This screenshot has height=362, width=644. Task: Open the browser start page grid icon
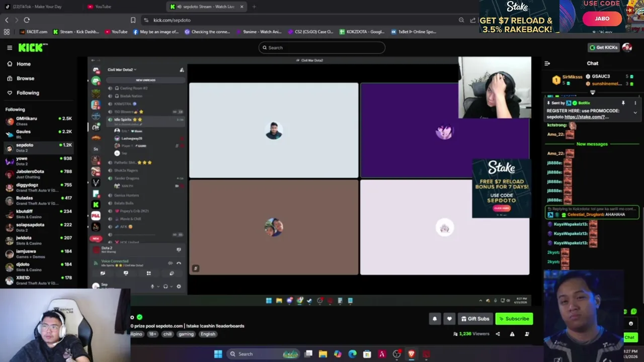coord(7,32)
